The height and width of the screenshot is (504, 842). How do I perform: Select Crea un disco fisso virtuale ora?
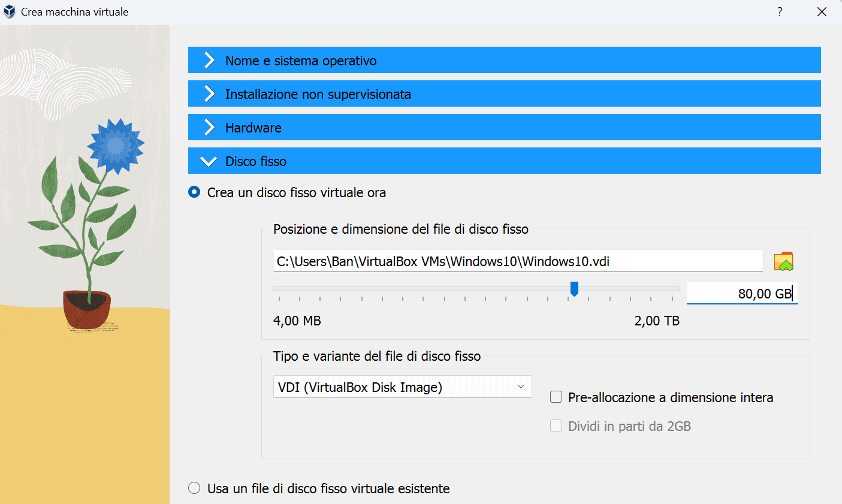click(194, 192)
